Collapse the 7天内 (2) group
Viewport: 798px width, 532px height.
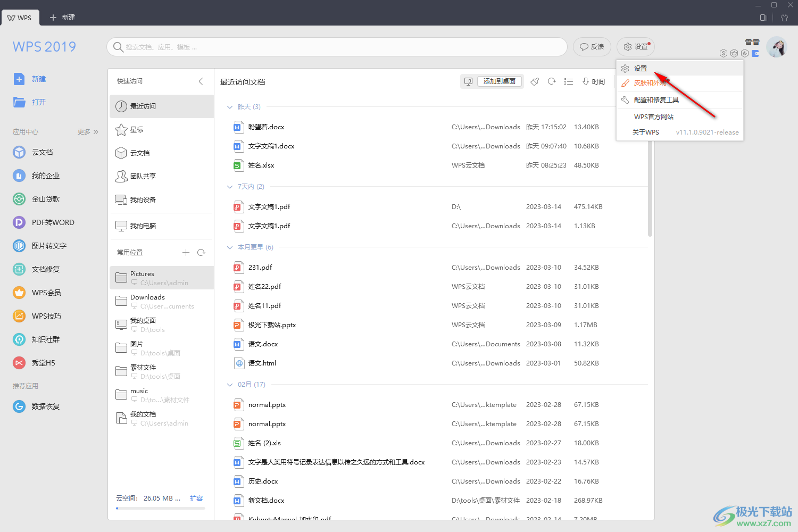[230, 187]
